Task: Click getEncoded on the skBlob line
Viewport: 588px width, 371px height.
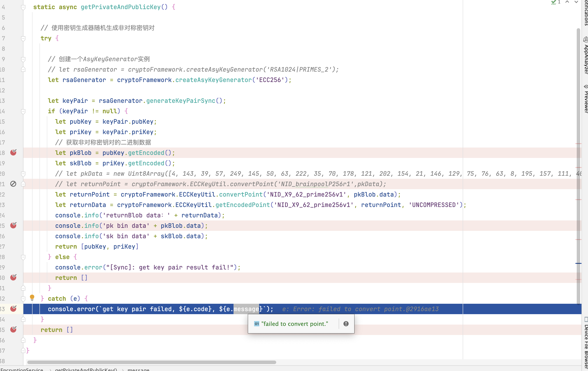Action: click(146, 163)
